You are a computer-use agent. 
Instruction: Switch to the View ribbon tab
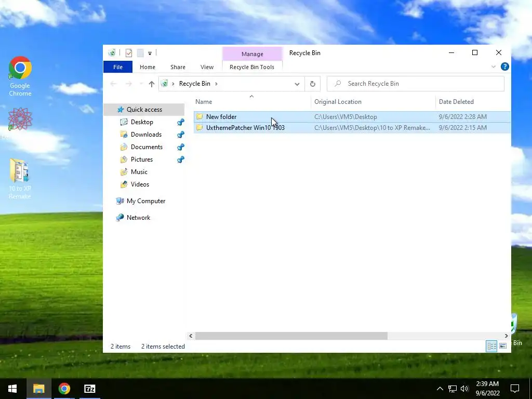(x=207, y=67)
